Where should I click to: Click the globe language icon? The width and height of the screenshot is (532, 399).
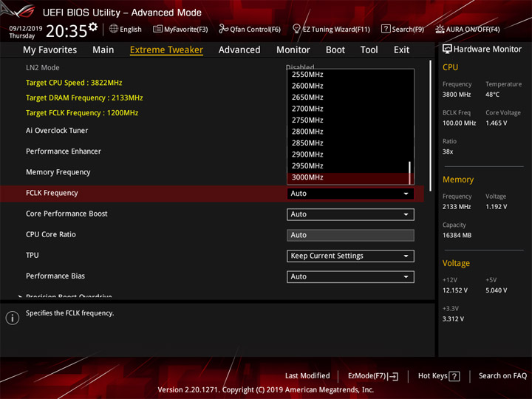(114, 29)
